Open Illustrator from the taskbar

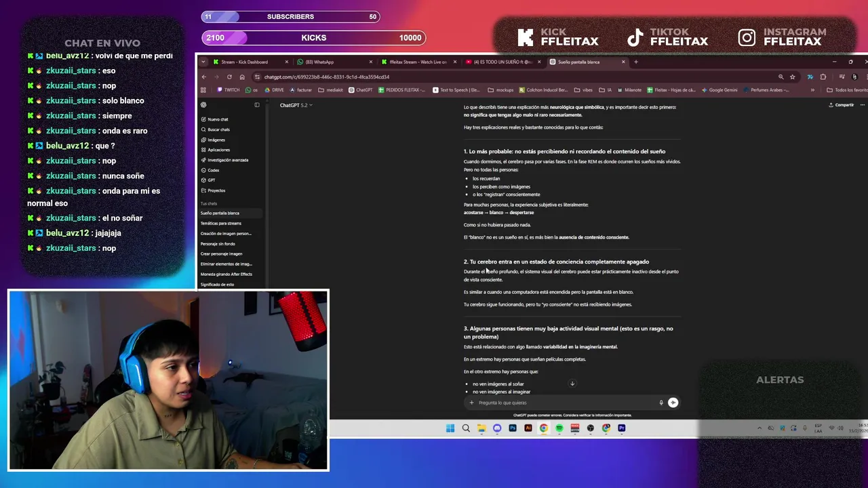coord(528,428)
